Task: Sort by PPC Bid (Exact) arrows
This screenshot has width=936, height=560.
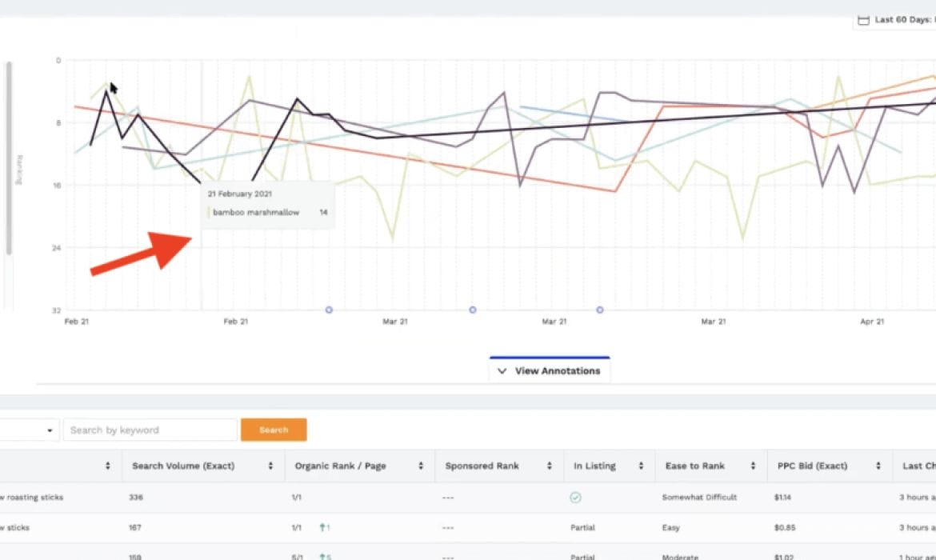Action: 878,466
